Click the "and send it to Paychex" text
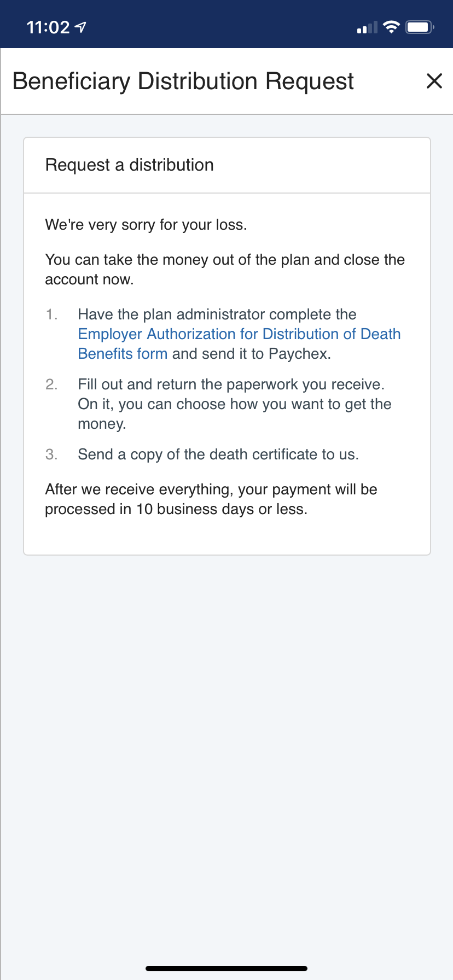 pyautogui.click(x=251, y=354)
